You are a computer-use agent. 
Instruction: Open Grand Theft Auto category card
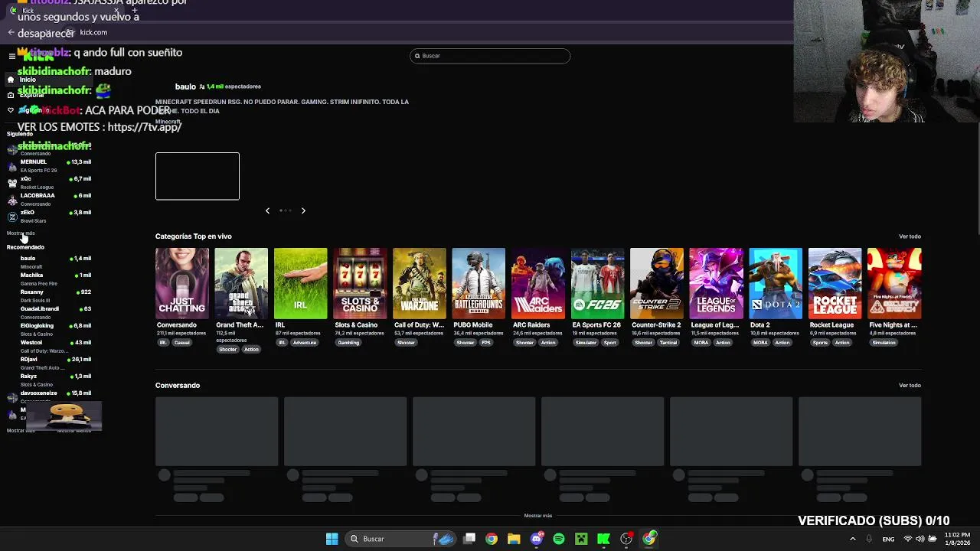point(241,283)
